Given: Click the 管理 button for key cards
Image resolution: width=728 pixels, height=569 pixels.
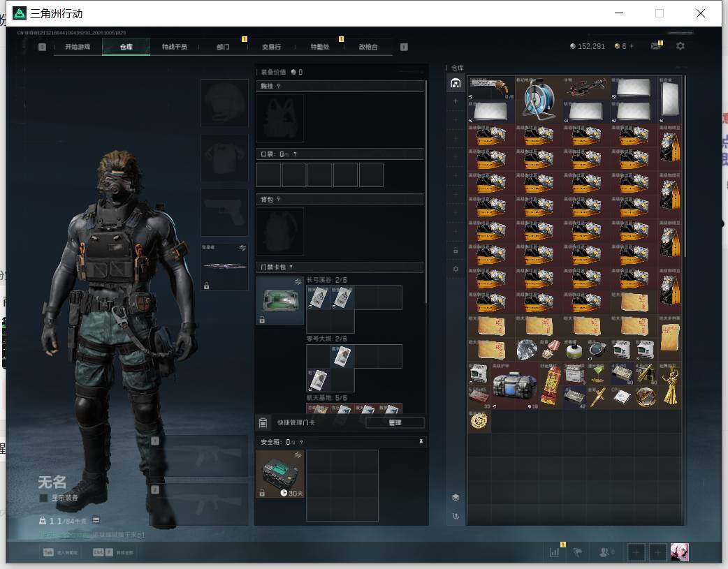Looking at the screenshot, I should (395, 422).
